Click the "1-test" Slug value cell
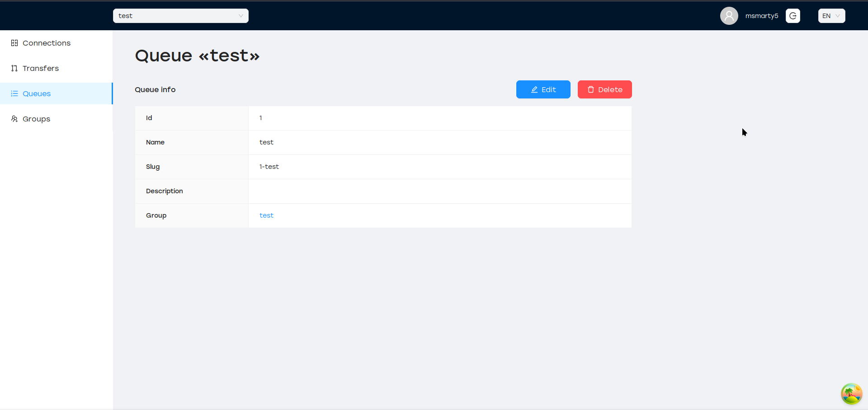Viewport: 868px width, 410px height. pyautogui.click(x=269, y=167)
